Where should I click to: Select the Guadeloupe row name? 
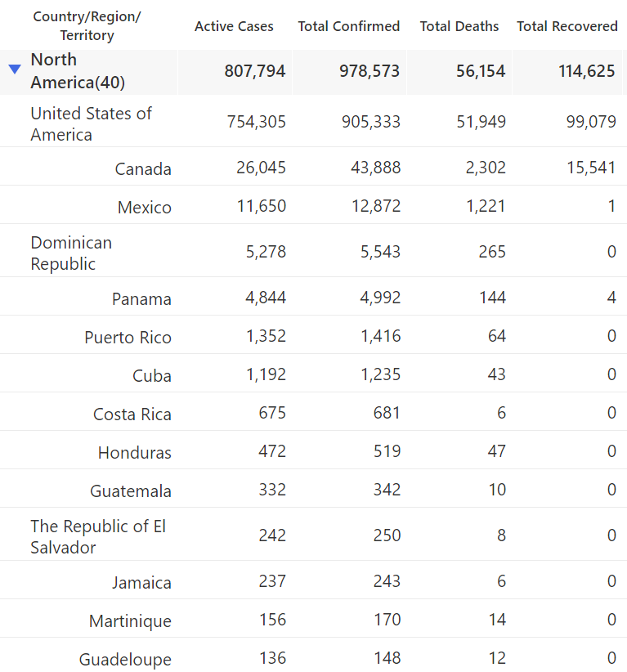[x=125, y=660]
